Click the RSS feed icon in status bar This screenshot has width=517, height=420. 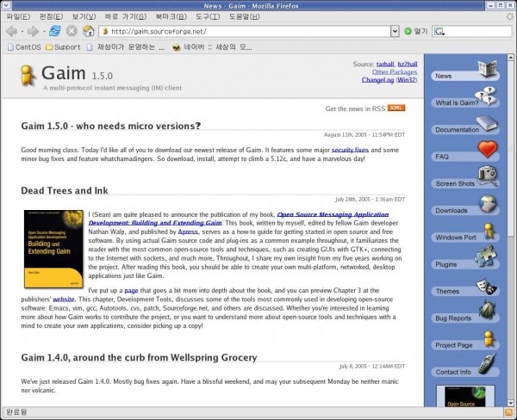click(x=508, y=411)
